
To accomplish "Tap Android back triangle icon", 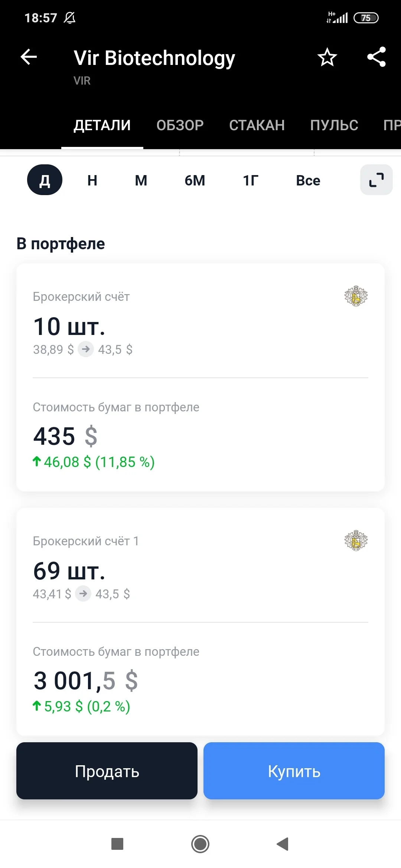I will click(x=283, y=844).
